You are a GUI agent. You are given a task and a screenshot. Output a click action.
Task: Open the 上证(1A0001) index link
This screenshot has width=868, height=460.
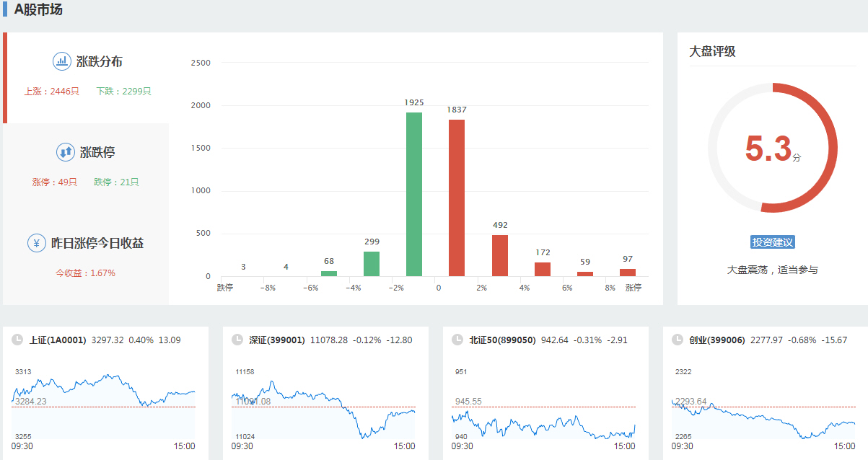tap(58, 340)
